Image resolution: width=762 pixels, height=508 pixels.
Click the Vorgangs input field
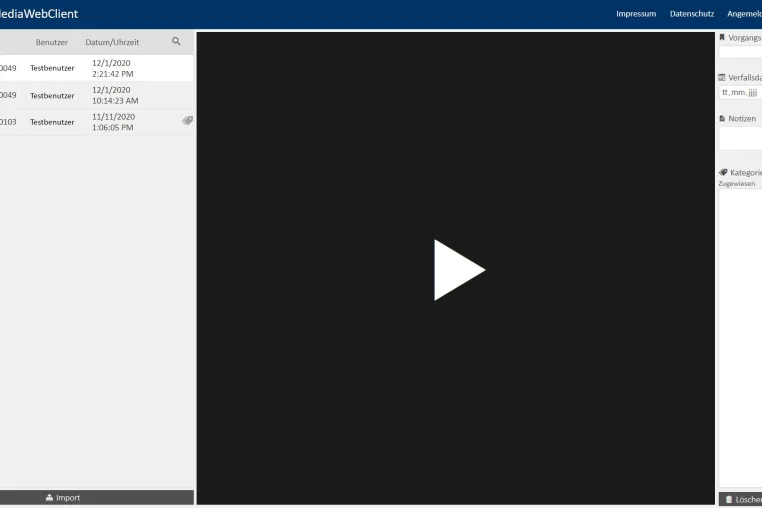point(741,52)
